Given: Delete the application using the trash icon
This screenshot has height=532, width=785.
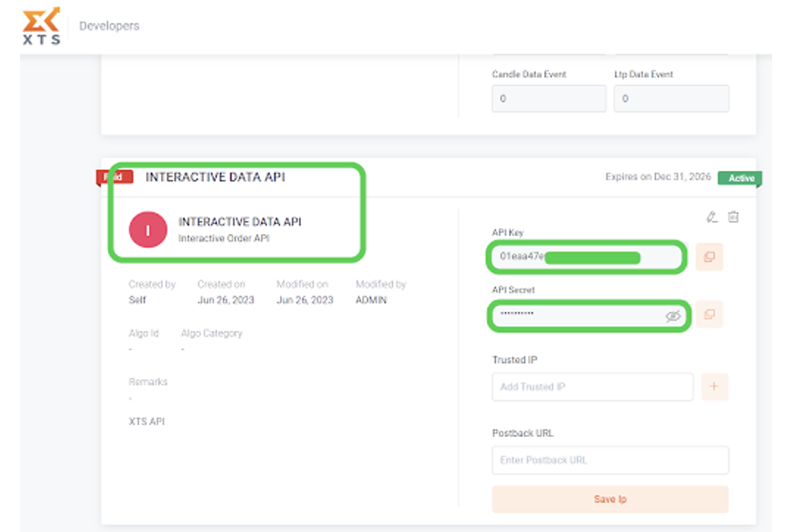Looking at the screenshot, I should [733, 217].
